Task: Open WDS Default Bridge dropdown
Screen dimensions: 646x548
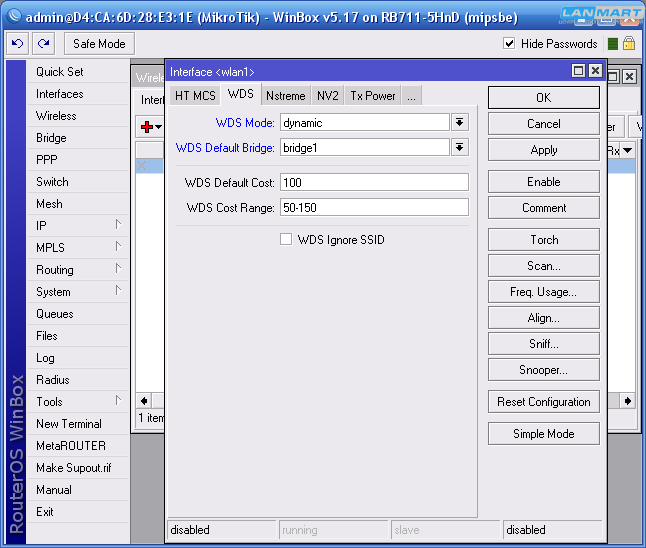Action: point(460,148)
